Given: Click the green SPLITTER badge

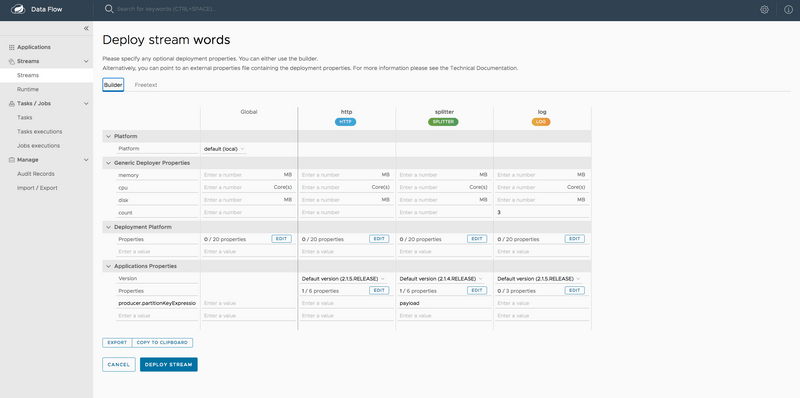Looking at the screenshot, I should pyautogui.click(x=443, y=122).
